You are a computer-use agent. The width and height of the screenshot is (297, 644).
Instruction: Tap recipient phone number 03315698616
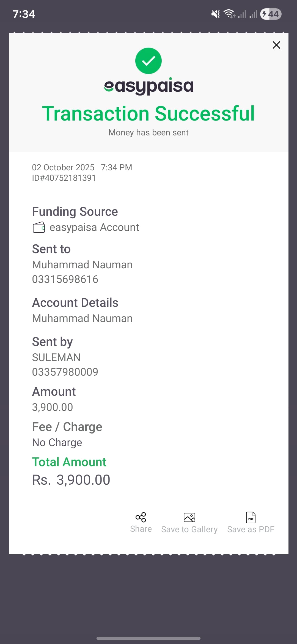[x=65, y=279]
